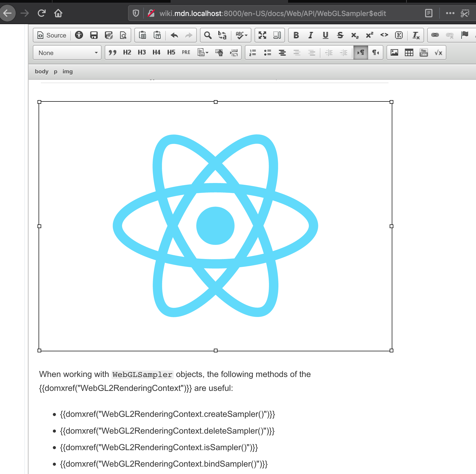The image size is (476, 474).
Task: Toggle bold formatting
Action: click(296, 35)
